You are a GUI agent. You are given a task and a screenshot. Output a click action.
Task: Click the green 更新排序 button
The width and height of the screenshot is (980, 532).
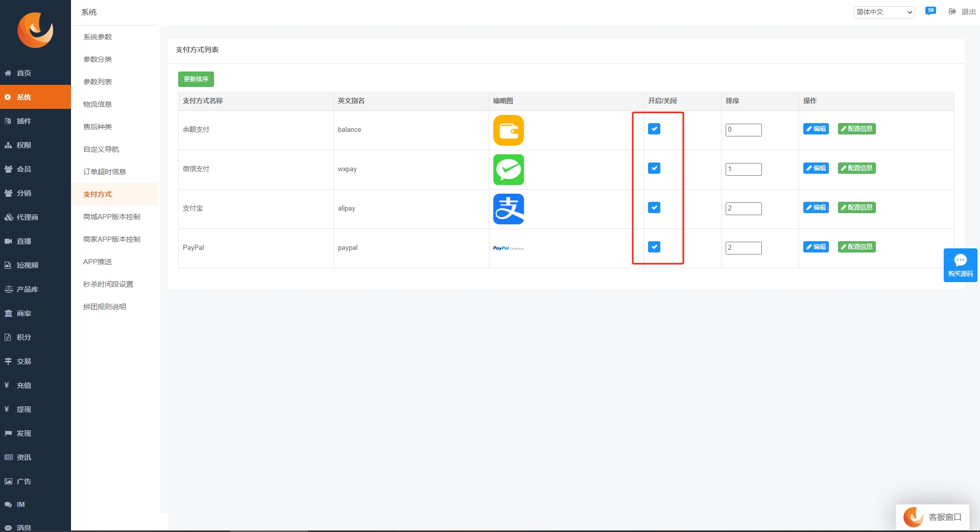pyautogui.click(x=196, y=79)
